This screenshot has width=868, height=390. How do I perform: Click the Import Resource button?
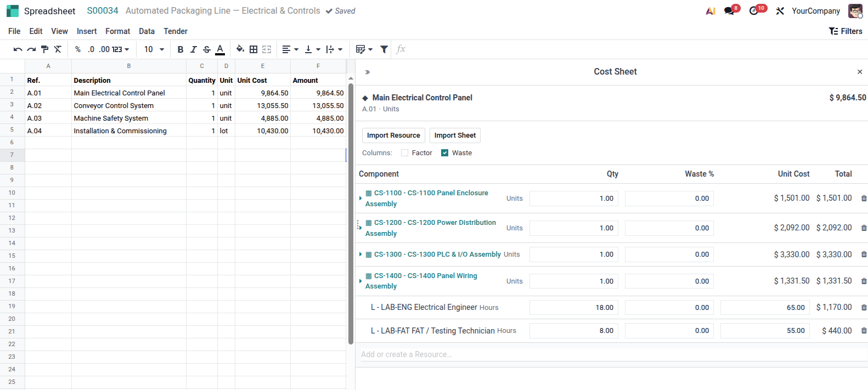[x=393, y=135]
